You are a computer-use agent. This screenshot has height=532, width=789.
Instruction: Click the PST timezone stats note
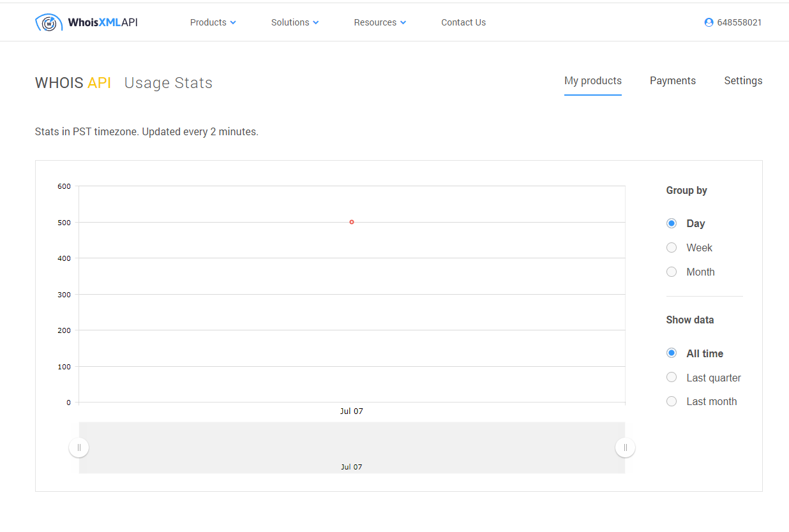147,132
